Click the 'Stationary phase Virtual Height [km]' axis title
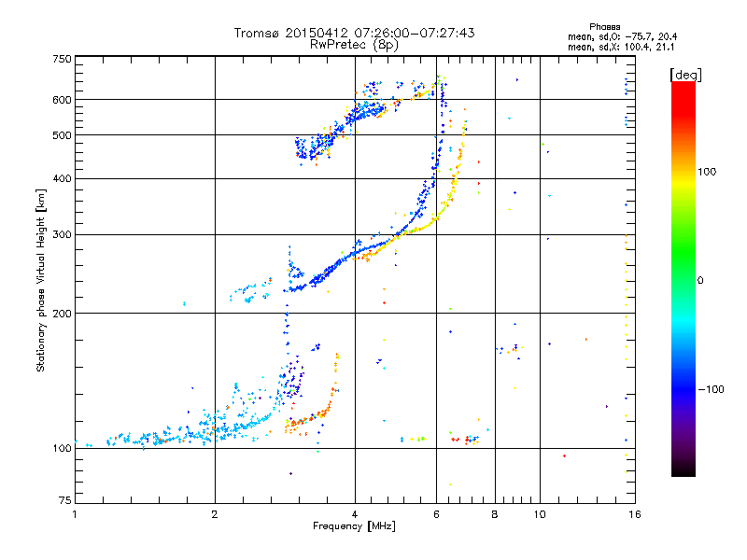This screenshot has height=560, width=747. tap(40, 280)
